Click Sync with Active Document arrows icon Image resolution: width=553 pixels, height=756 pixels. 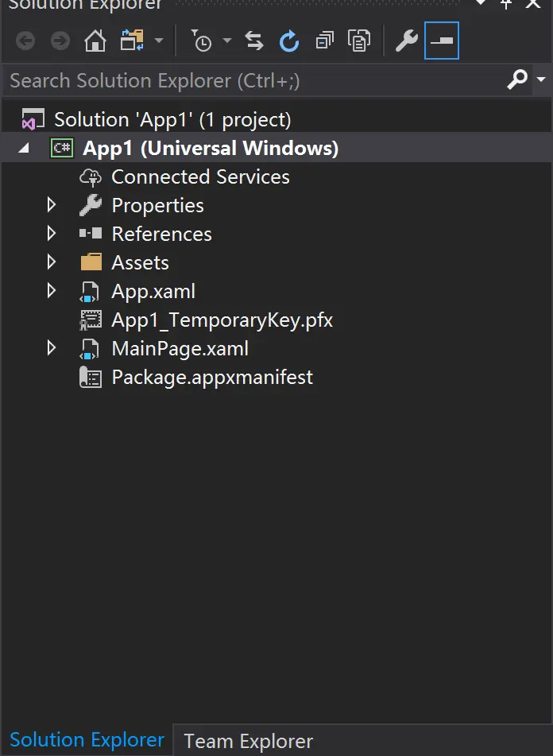click(x=254, y=41)
